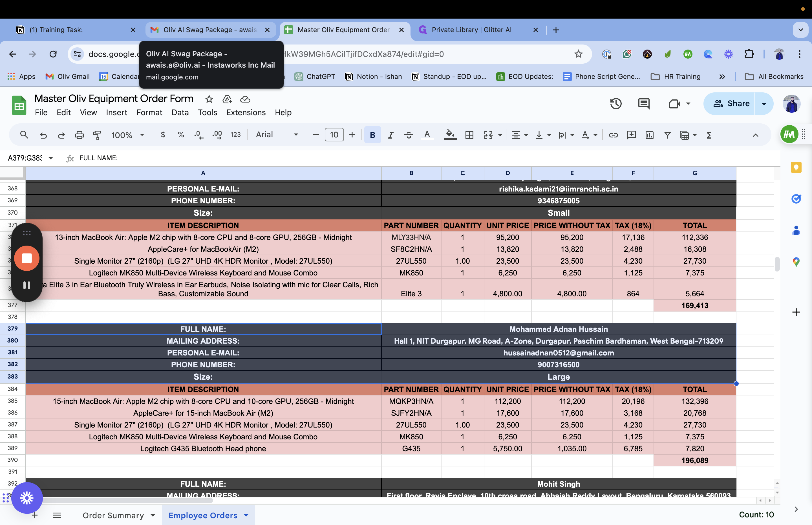Click the Share button
Screen dimensions: 812x525
click(x=731, y=104)
